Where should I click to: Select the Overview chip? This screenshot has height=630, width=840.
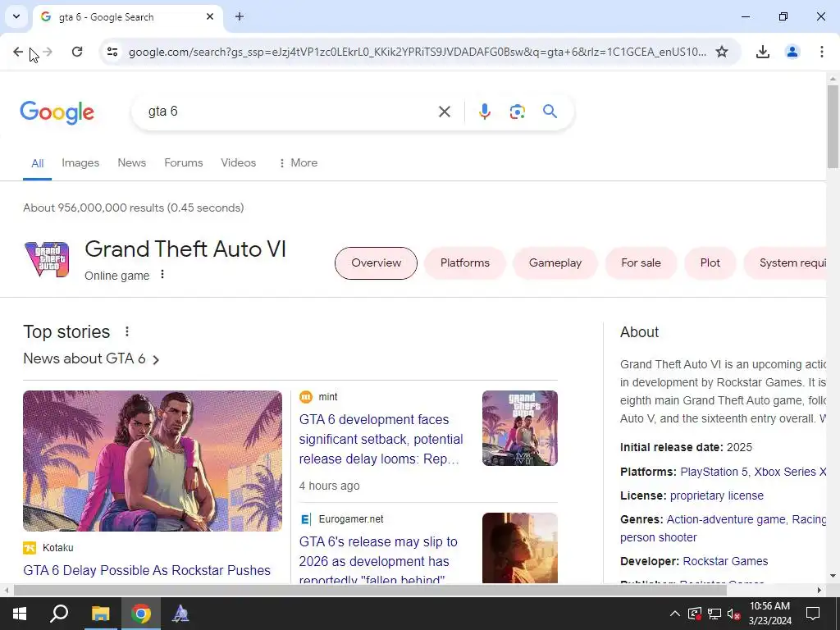(376, 263)
